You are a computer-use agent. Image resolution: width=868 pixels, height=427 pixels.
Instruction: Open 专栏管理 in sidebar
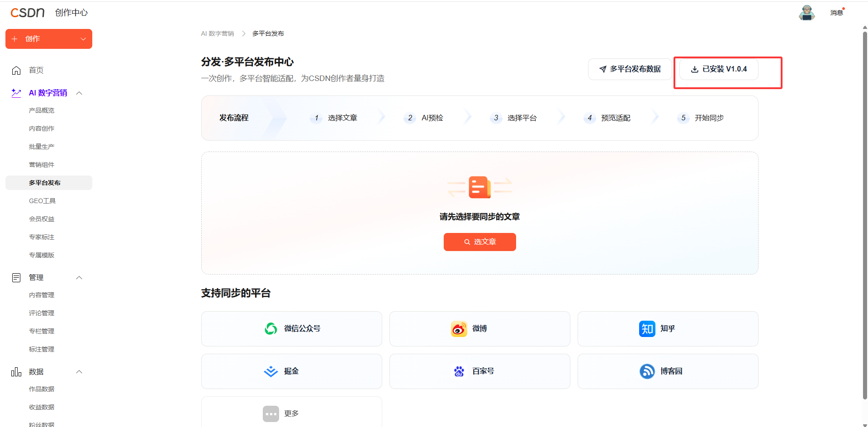point(42,331)
